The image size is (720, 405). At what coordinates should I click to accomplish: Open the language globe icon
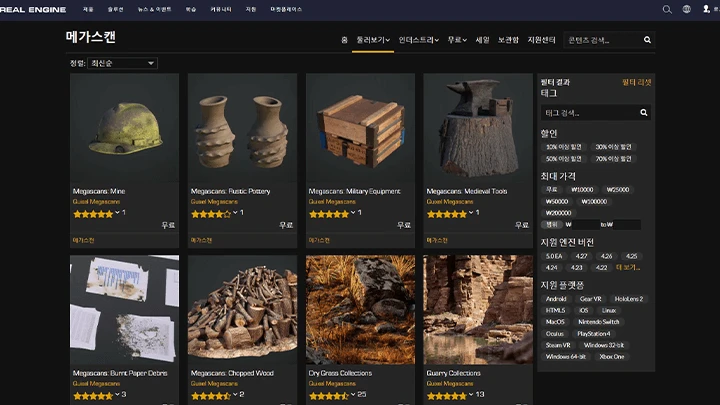686,9
